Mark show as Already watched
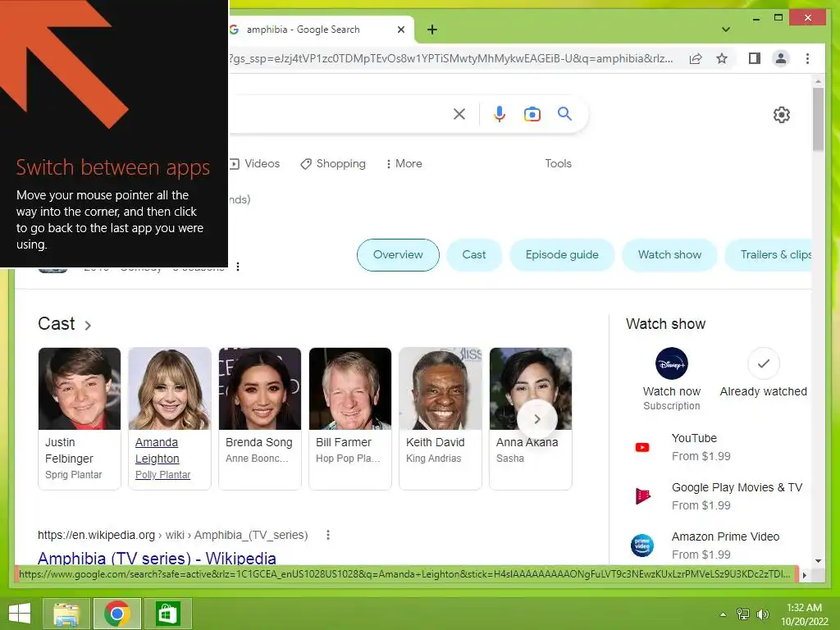Viewport: 840px width, 630px height. tap(764, 363)
